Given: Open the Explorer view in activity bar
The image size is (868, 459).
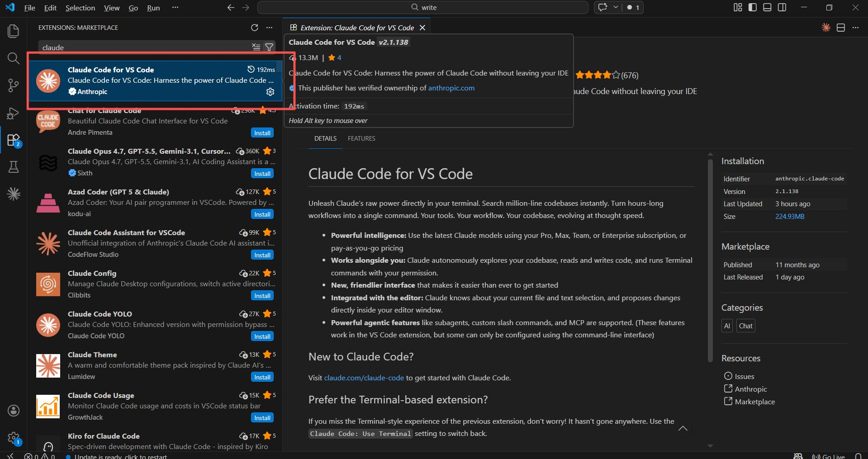Looking at the screenshot, I should click(14, 31).
